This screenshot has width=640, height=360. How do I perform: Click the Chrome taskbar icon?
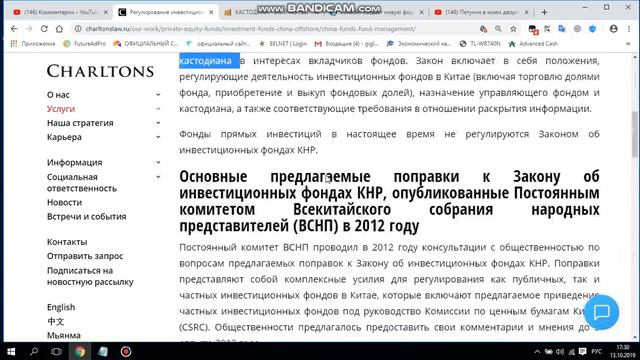(x=80, y=351)
